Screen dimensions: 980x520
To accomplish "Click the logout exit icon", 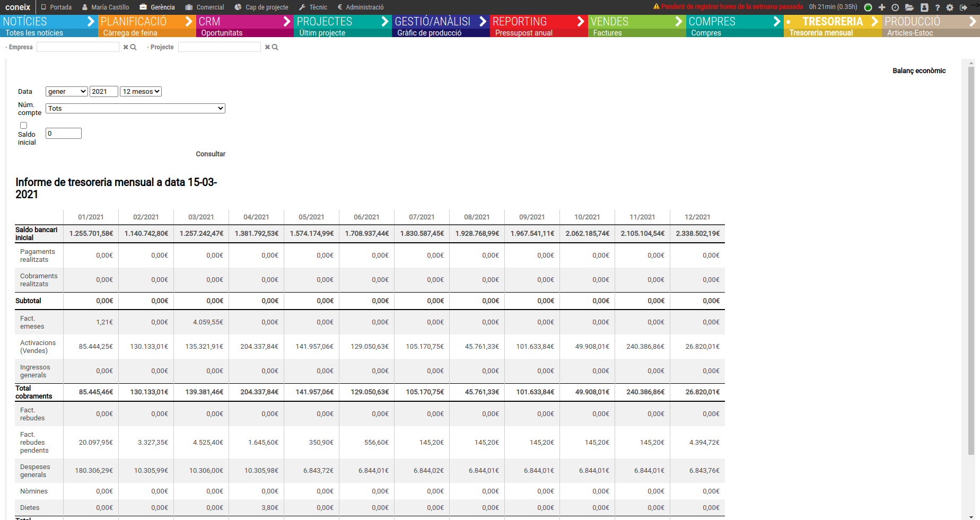I will pos(964,7).
